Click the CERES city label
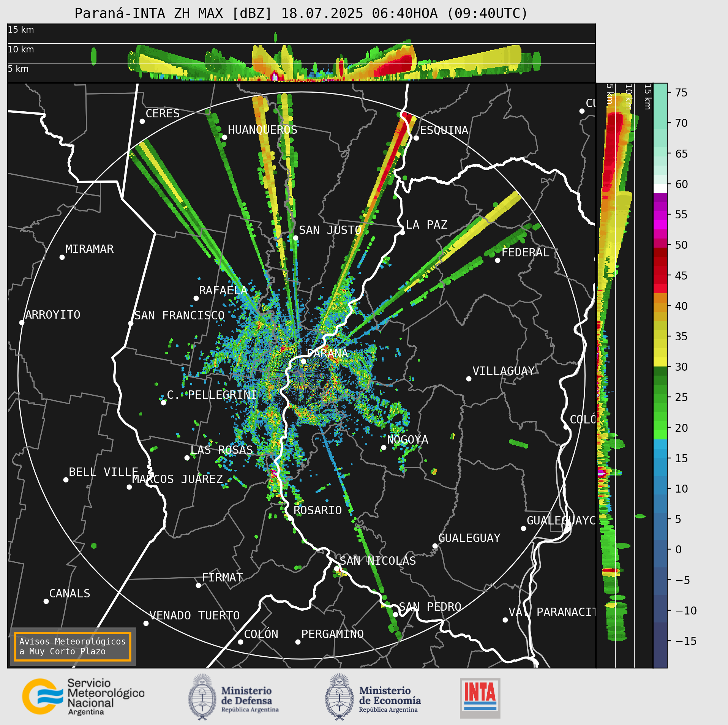The width and height of the screenshot is (728, 725). coord(163,114)
